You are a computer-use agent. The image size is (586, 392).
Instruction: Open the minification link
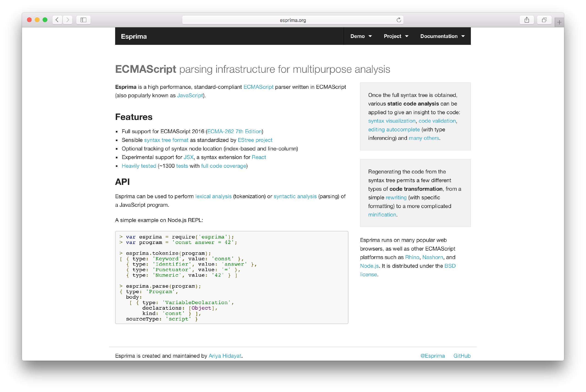382,214
